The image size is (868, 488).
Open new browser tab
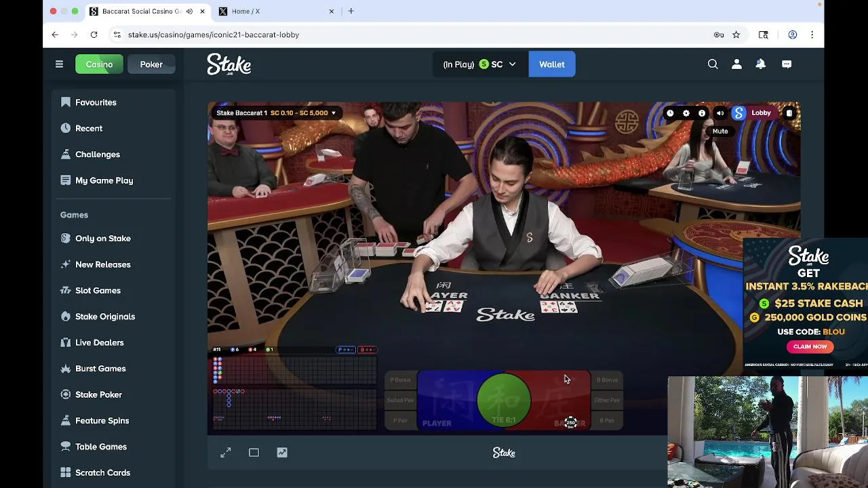coord(351,11)
